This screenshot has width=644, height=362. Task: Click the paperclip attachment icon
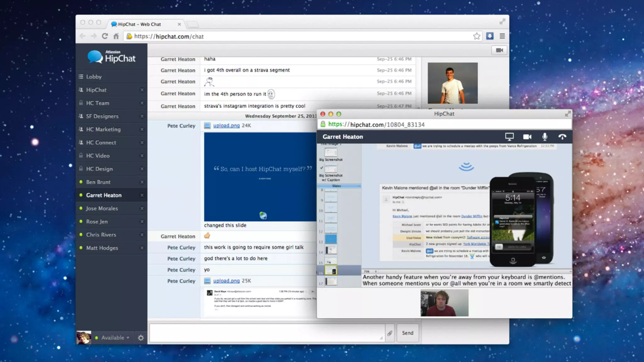coord(390,333)
